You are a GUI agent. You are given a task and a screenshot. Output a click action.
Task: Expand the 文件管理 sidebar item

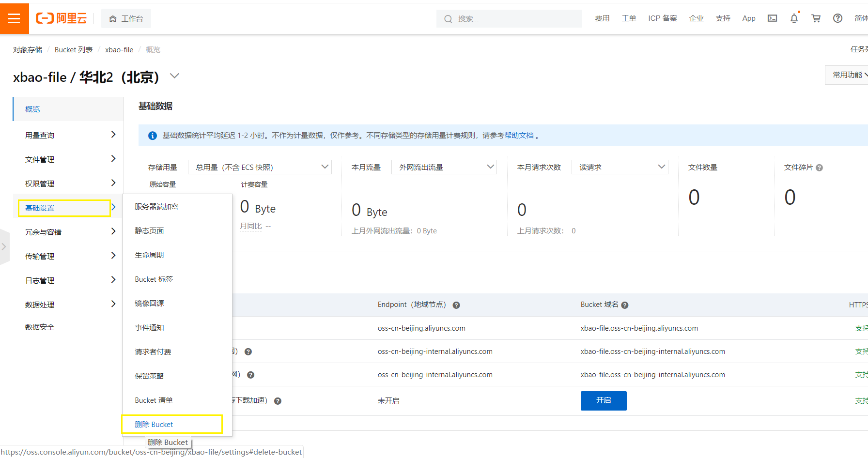click(x=68, y=159)
